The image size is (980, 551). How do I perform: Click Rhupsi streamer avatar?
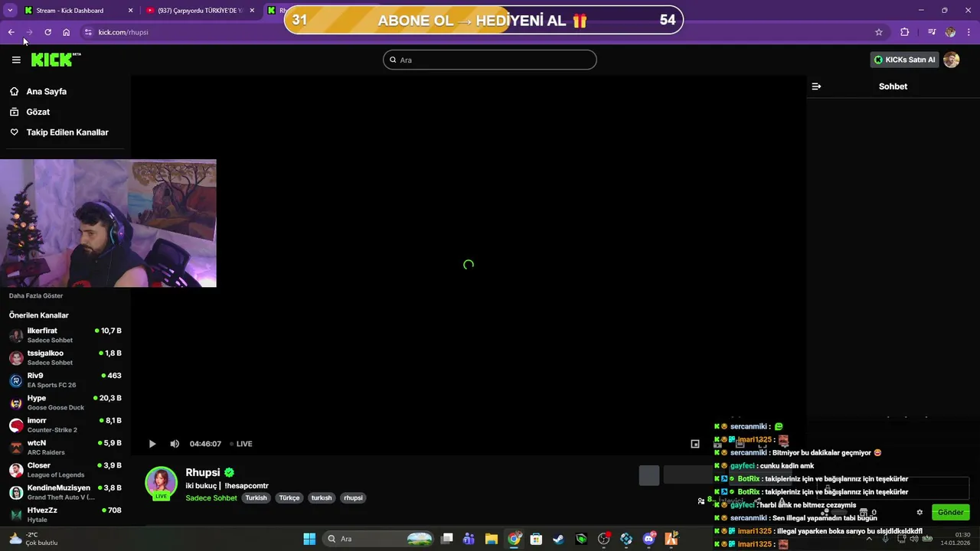pos(162,483)
